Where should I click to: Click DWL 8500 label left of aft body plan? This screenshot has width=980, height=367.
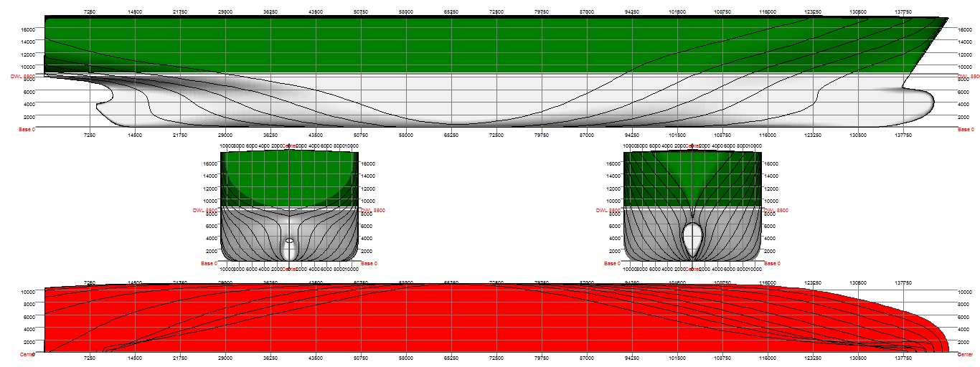205,211
